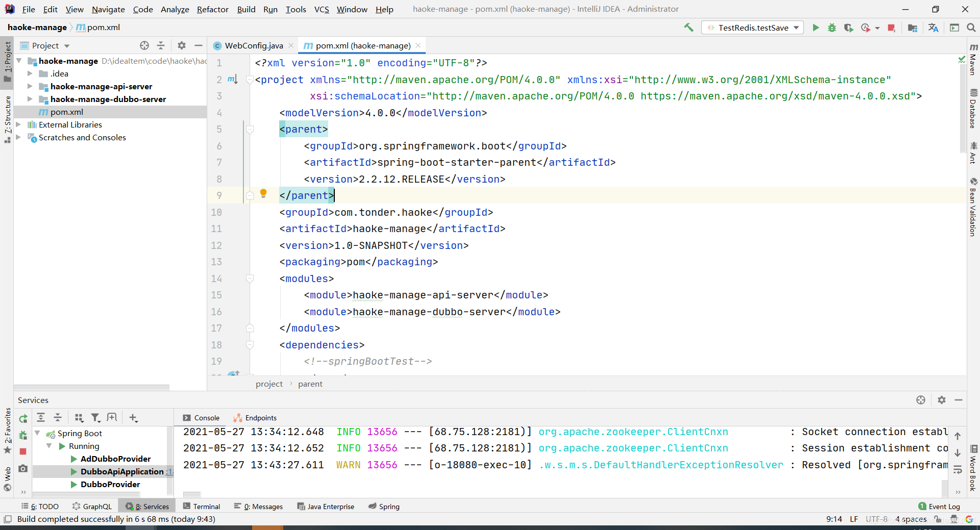Collapse all nodes in Services toolbar
This screenshot has height=530, width=980.
click(x=58, y=417)
